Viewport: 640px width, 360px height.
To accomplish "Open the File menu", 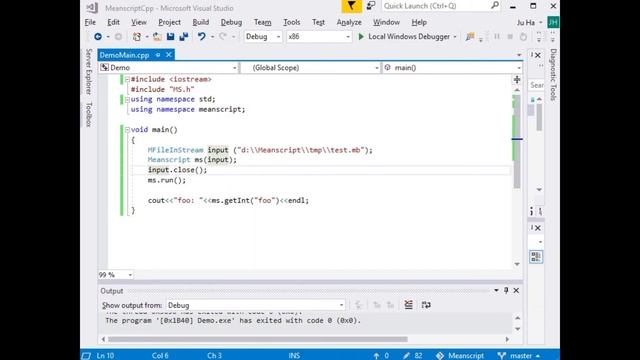I will point(90,22).
